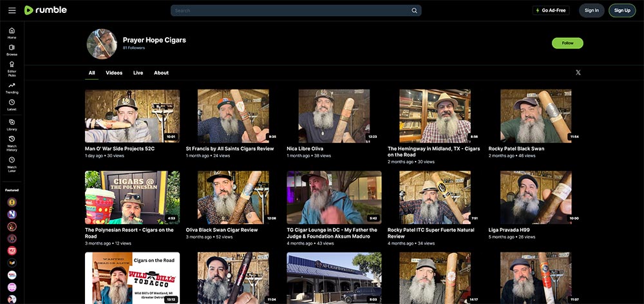Click the Sign Up button
644x304 pixels.
(x=622, y=10)
